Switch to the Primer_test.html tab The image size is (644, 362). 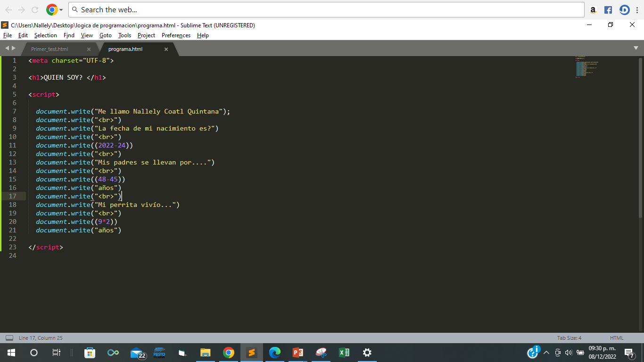(x=50, y=49)
